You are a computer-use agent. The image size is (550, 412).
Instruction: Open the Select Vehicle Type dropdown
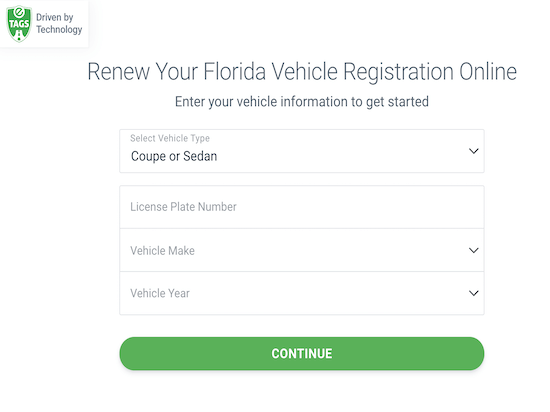tap(302, 151)
